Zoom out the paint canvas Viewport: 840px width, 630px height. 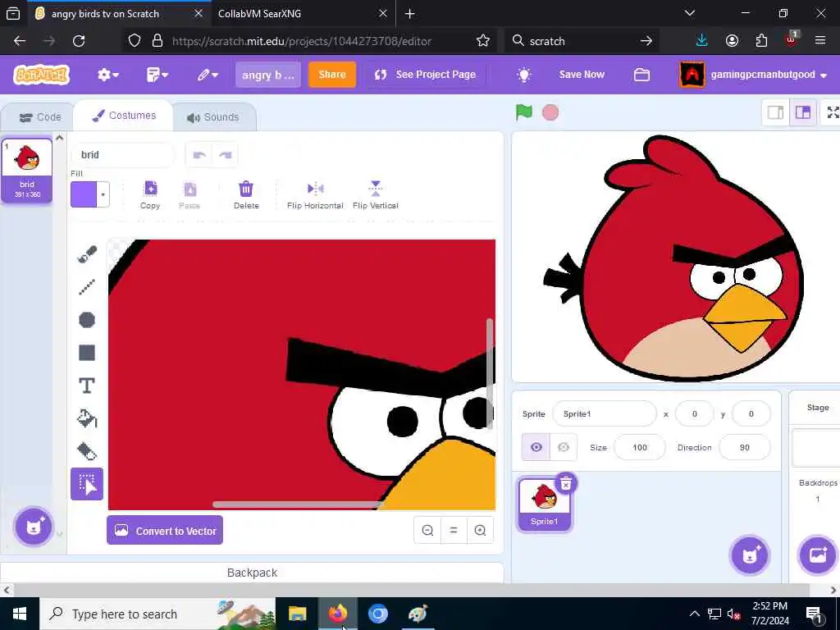(x=427, y=531)
